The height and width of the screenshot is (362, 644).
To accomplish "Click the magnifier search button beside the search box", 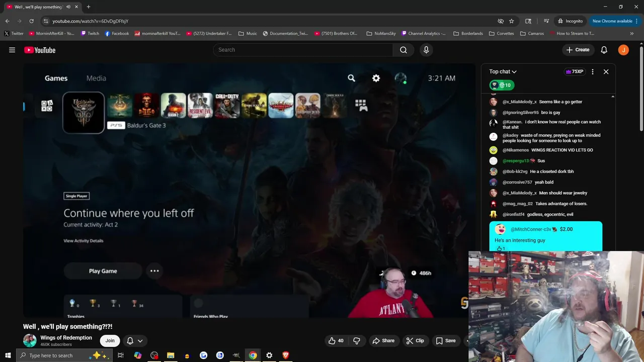I will click(x=404, y=50).
